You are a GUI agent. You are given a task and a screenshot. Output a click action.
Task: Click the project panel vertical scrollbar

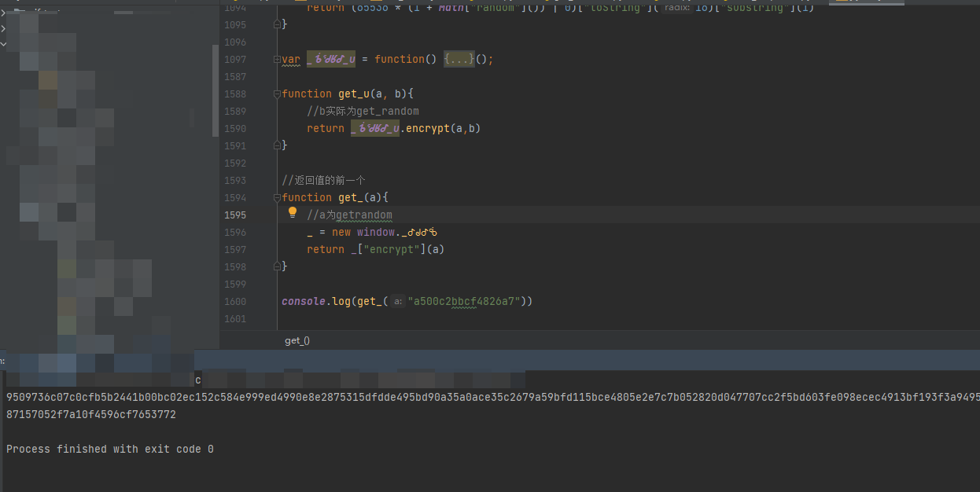pos(216,90)
